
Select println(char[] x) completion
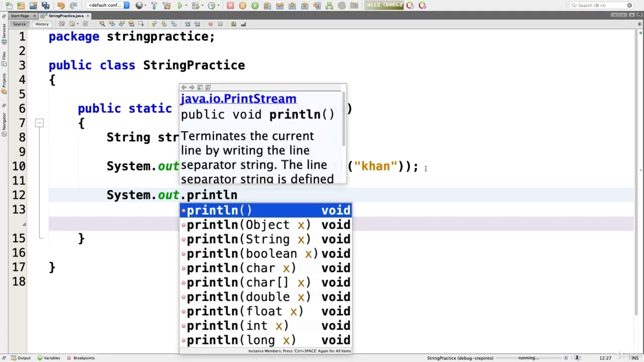pyautogui.click(x=266, y=283)
